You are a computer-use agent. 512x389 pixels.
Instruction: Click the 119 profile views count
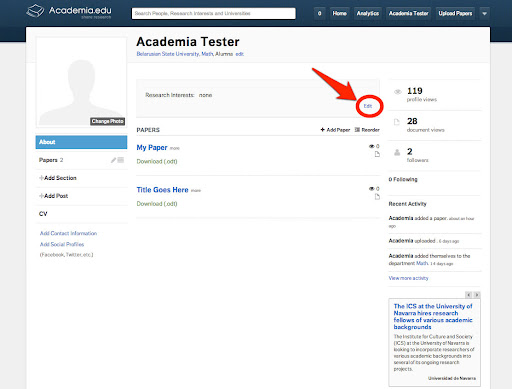415,91
